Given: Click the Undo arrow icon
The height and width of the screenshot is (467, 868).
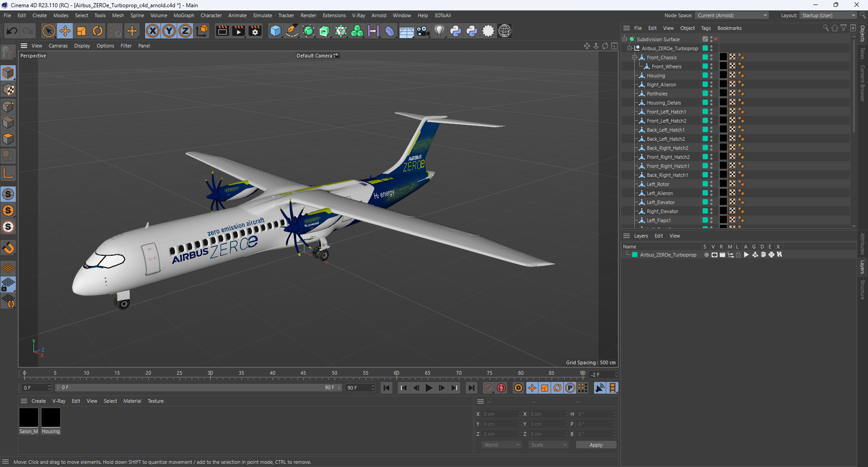Looking at the screenshot, I should [x=12, y=31].
